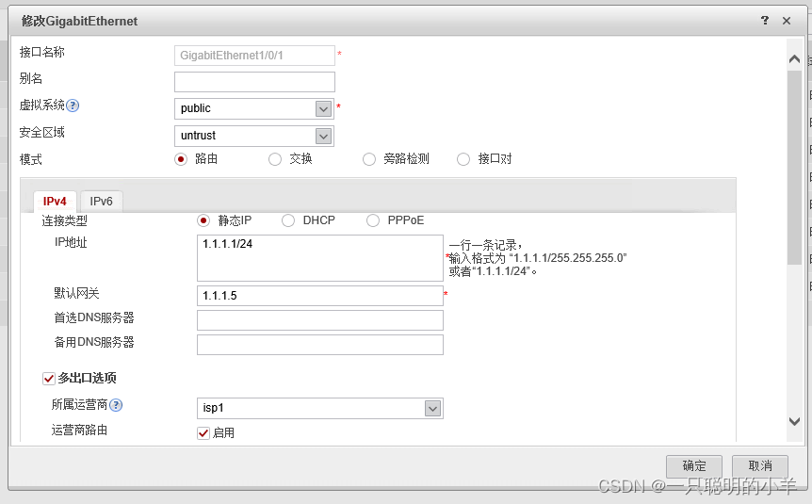Viewport: 812px width, 504px height.
Task: Open the 安全区域 untrust dropdown
Action: (324, 137)
